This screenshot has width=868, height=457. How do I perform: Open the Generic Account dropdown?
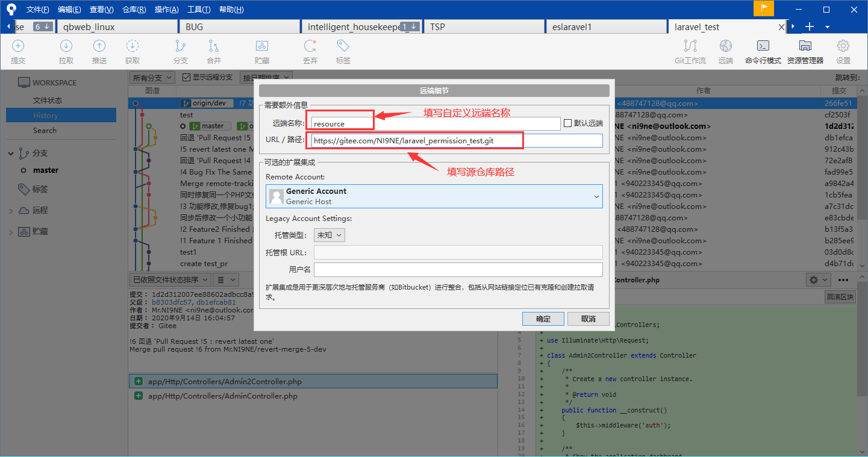tap(434, 196)
